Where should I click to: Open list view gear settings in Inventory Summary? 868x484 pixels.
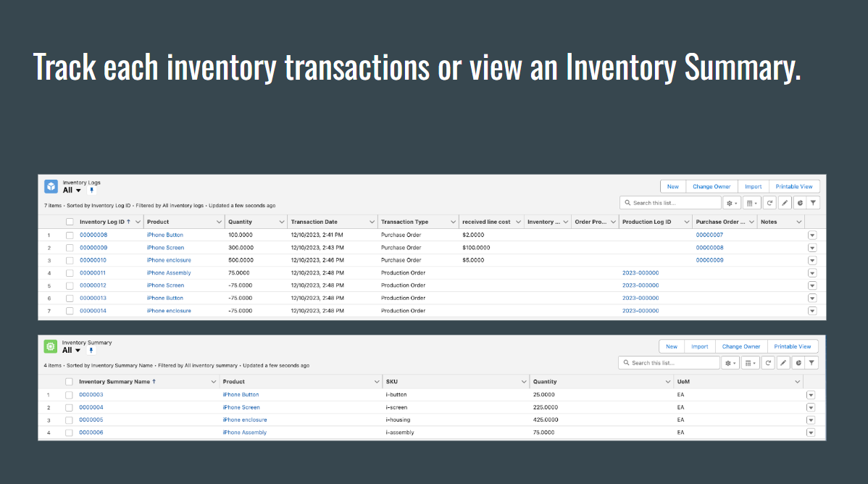[730, 363]
